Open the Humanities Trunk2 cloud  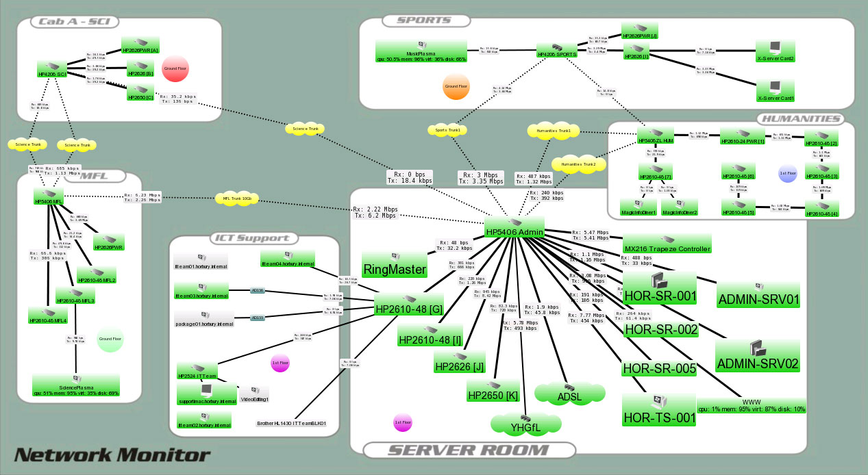(x=579, y=164)
